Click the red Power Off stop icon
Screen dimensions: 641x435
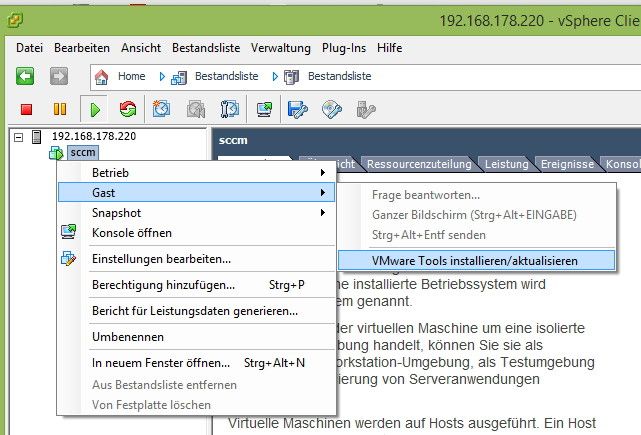click(x=27, y=110)
